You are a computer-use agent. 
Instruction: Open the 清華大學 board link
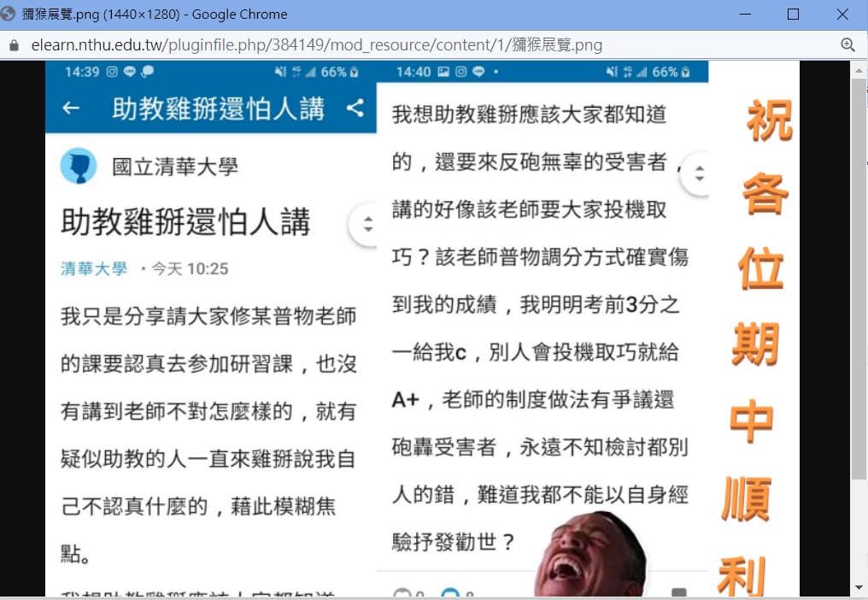point(94,268)
